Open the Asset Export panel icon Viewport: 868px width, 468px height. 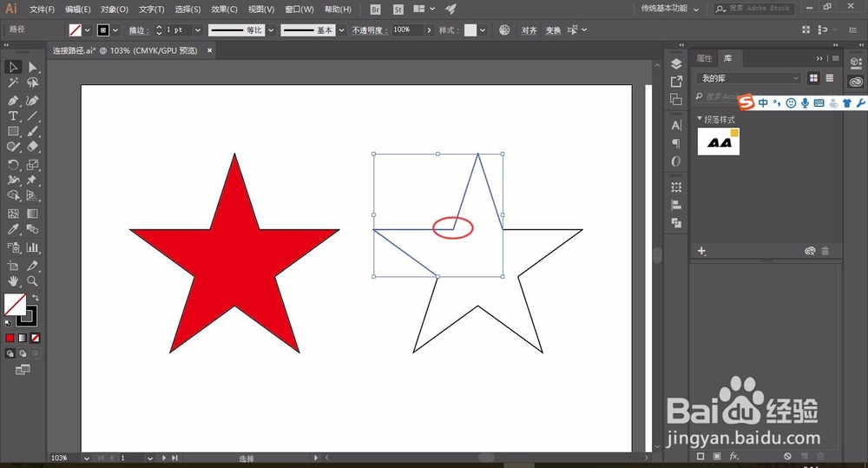[676, 82]
